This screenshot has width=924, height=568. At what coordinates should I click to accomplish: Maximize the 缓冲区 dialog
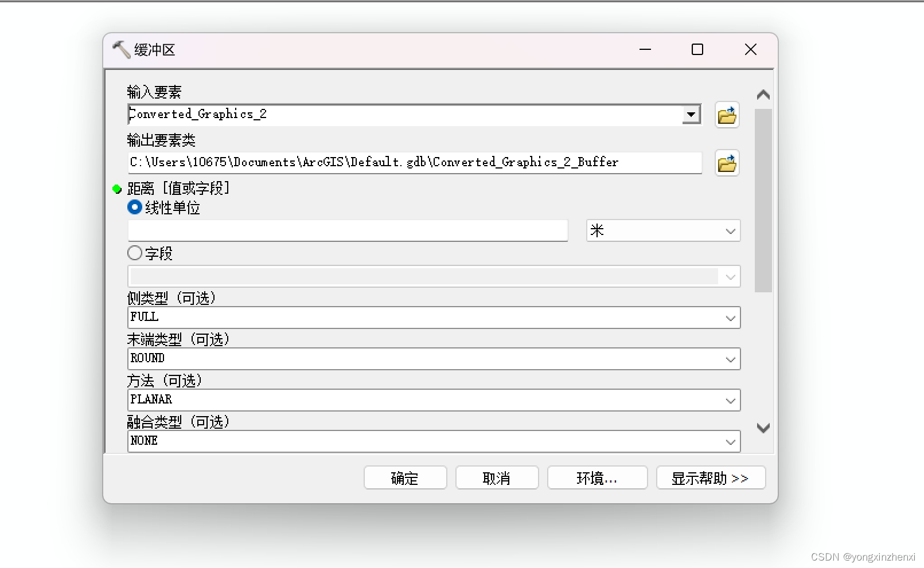(697, 50)
